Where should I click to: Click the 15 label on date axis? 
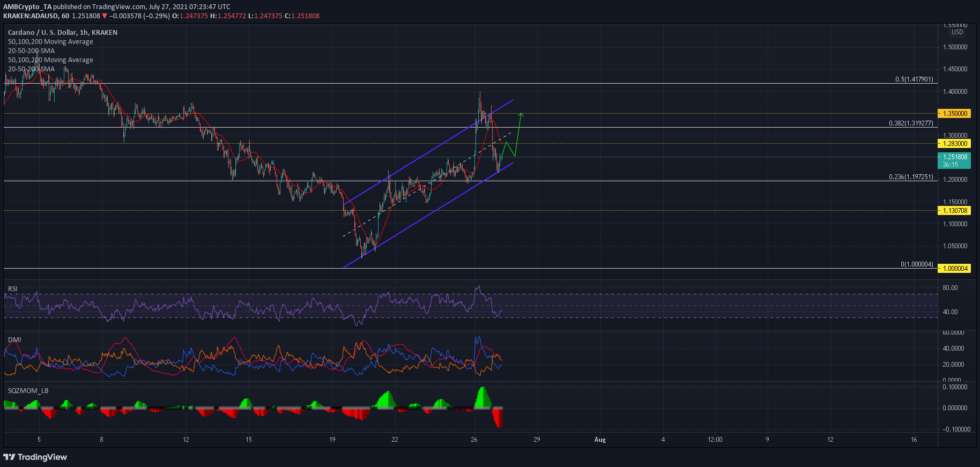click(x=249, y=440)
